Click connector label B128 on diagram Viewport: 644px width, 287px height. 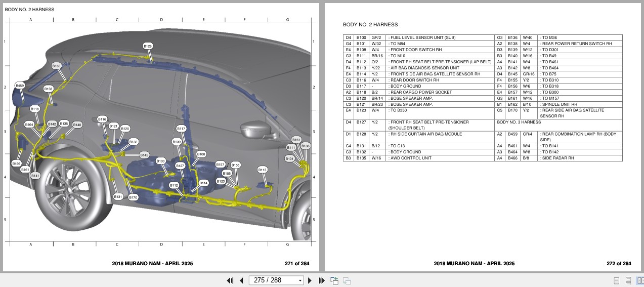pos(148,46)
